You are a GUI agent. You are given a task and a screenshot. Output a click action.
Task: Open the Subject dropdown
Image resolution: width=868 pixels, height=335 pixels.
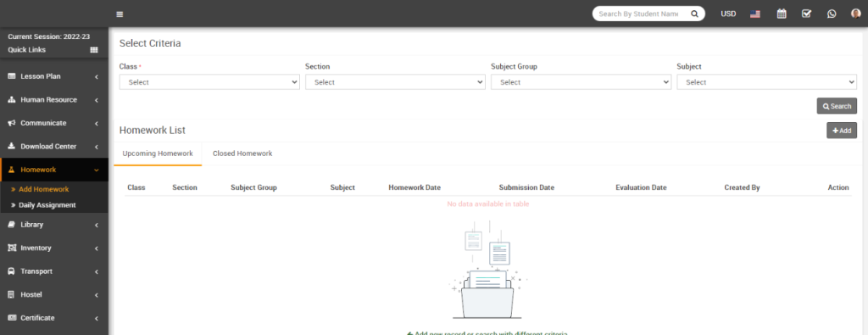766,82
